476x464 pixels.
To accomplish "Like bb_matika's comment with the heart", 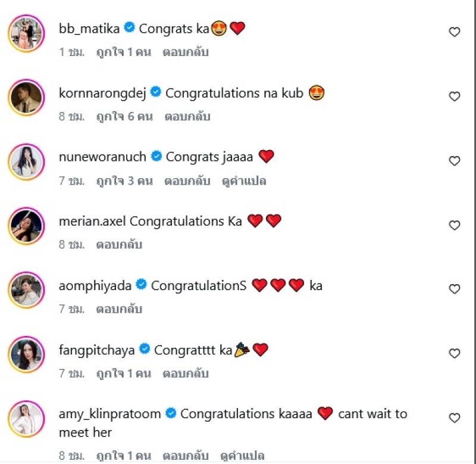I will click(x=454, y=32).
